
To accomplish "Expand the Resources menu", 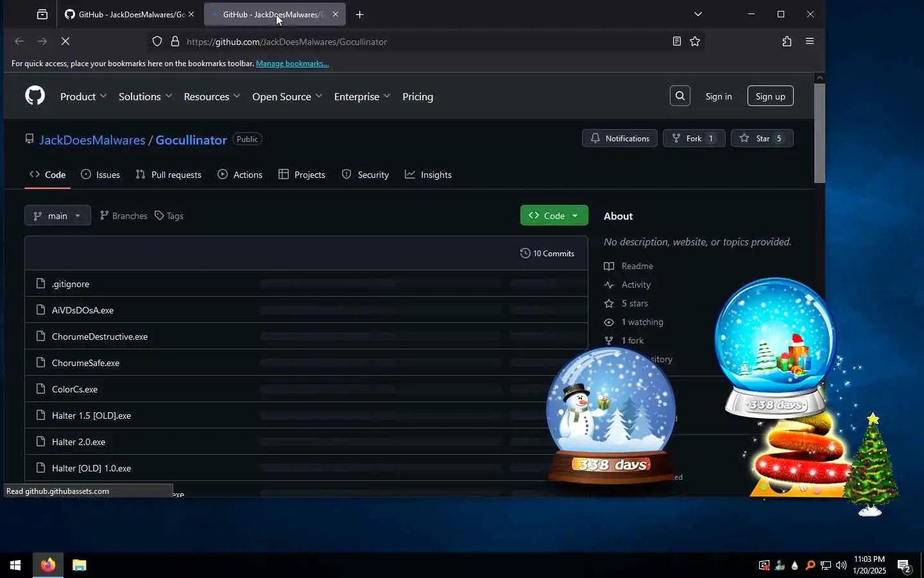I will click(x=212, y=96).
